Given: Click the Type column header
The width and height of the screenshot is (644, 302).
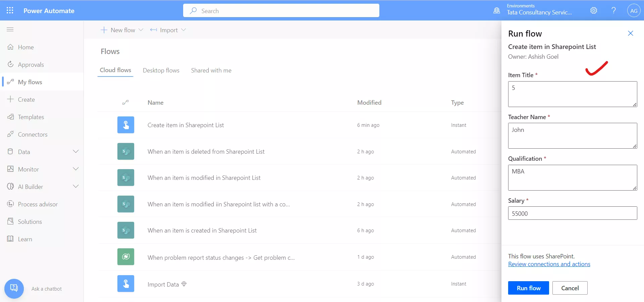Looking at the screenshot, I should [458, 102].
